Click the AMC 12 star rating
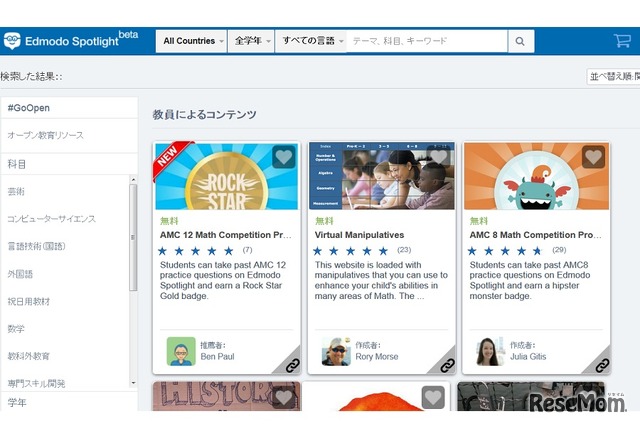Screen dimensions: 640x426 tap(196, 251)
